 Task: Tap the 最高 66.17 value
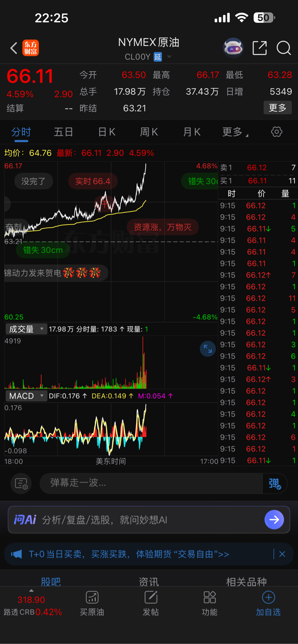pos(208,75)
